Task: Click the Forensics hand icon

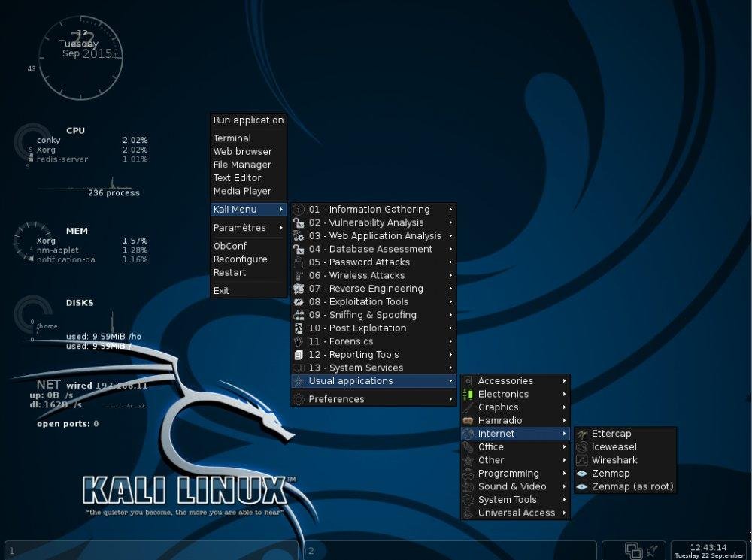Action: click(x=299, y=341)
